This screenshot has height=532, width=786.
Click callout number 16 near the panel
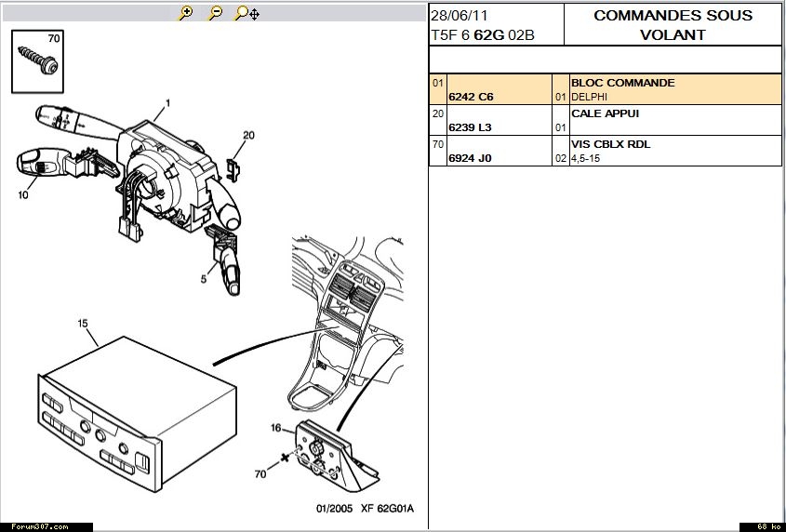click(275, 428)
